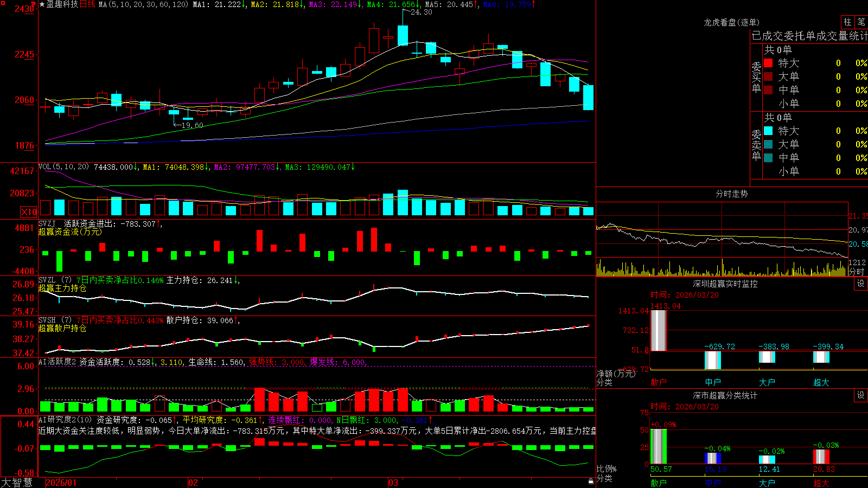Click the 日线 period label

coord(87,4)
